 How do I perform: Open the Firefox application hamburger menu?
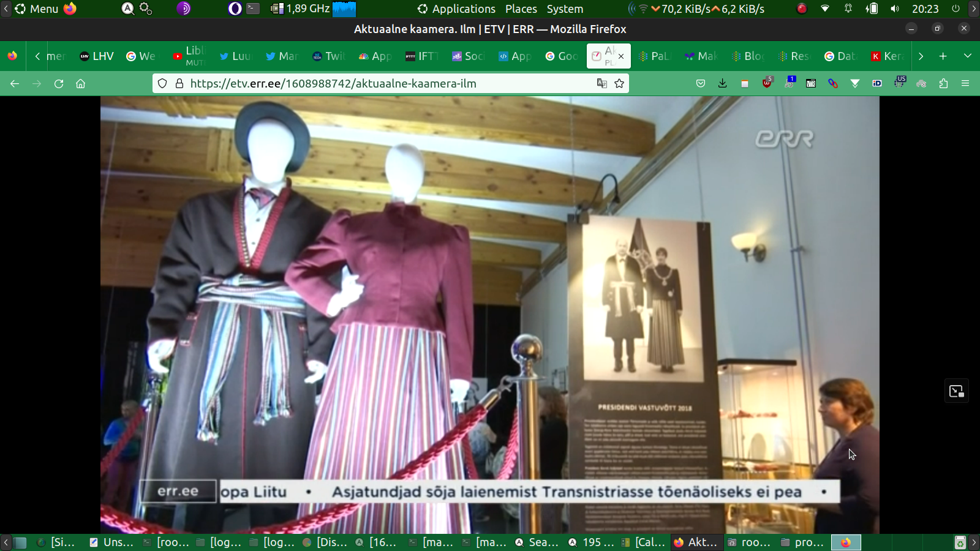pos(965,83)
